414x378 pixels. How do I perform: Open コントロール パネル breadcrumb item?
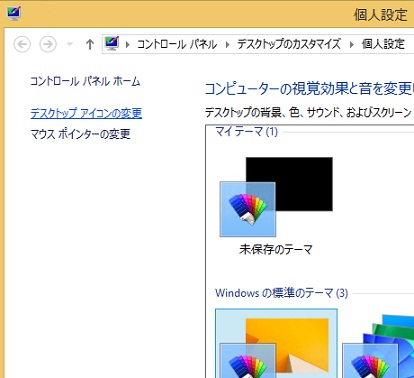(x=177, y=44)
